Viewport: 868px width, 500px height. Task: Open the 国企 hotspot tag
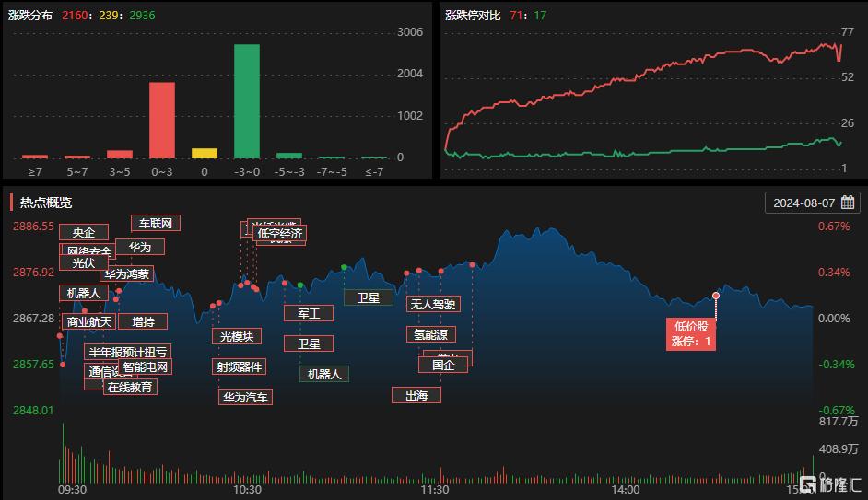443,365
